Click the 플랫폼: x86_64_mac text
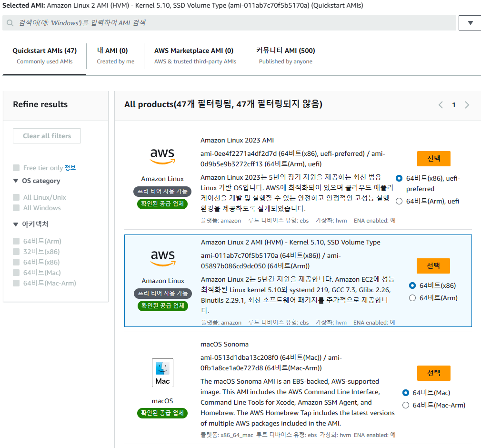 [227, 435]
